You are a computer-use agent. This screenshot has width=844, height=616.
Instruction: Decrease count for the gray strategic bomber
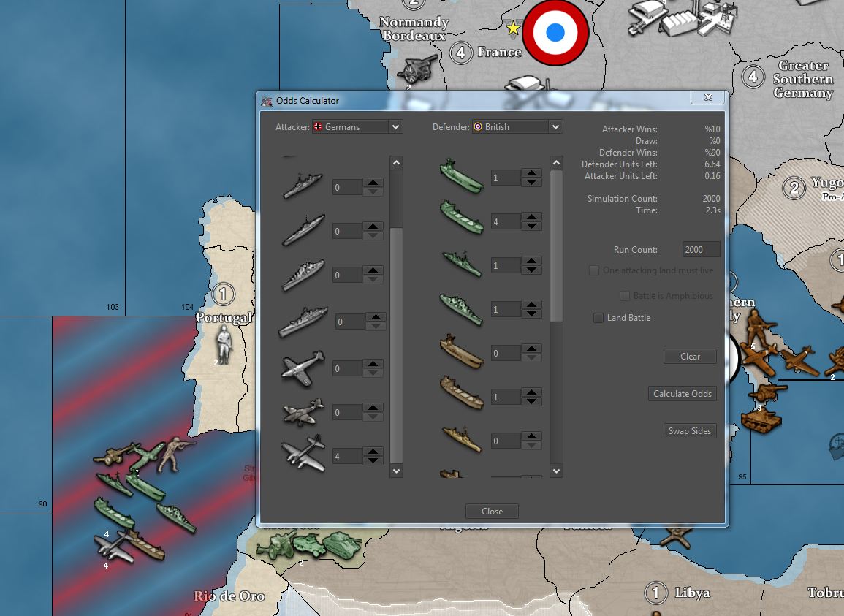[373, 460]
